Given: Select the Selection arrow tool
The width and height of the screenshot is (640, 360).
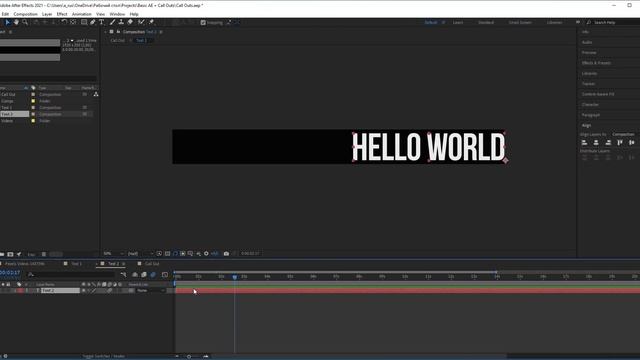Looking at the screenshot, I should [7, 22].
